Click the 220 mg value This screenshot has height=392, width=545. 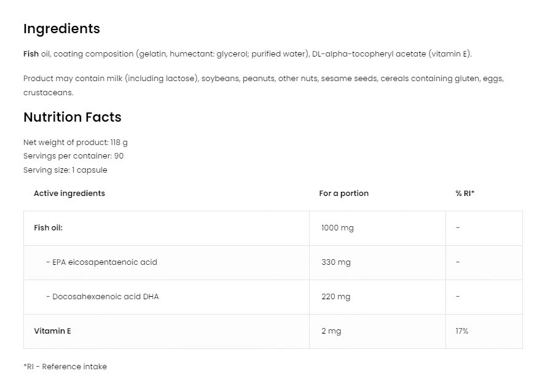coord(335,296)
